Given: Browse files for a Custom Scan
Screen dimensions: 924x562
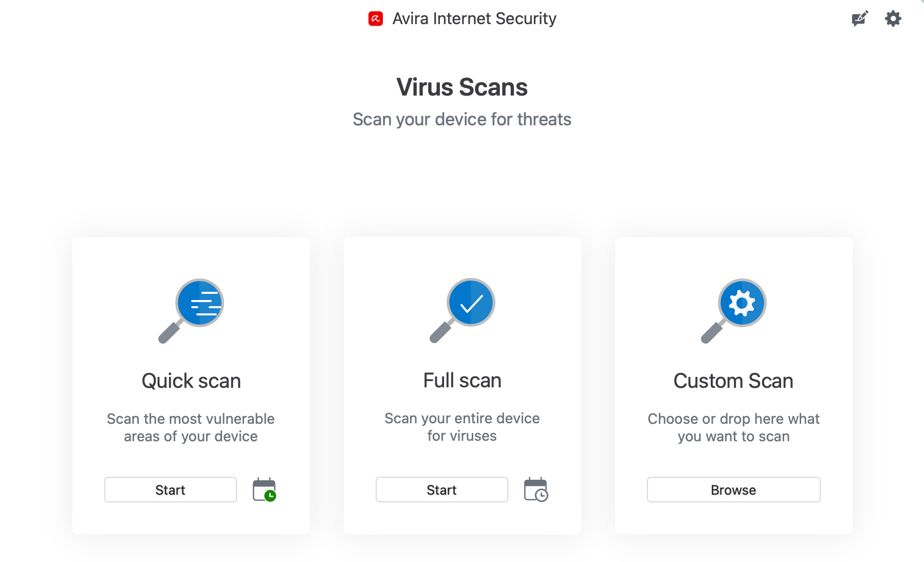Looking at the screenshot, I should [733, 490].
